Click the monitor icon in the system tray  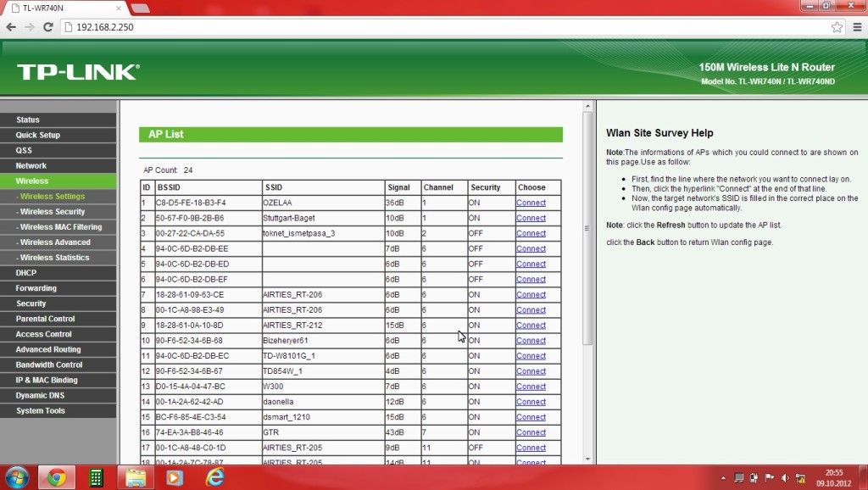(738, 478)
